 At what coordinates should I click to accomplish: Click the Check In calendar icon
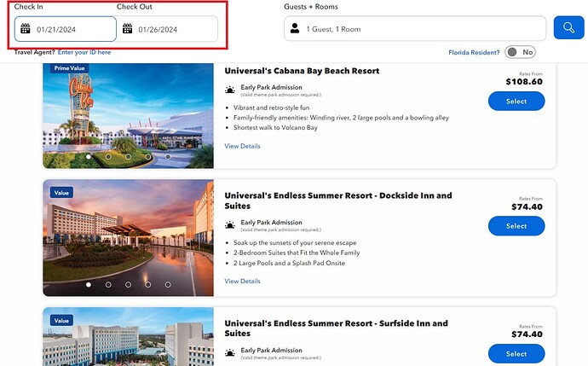26,29
